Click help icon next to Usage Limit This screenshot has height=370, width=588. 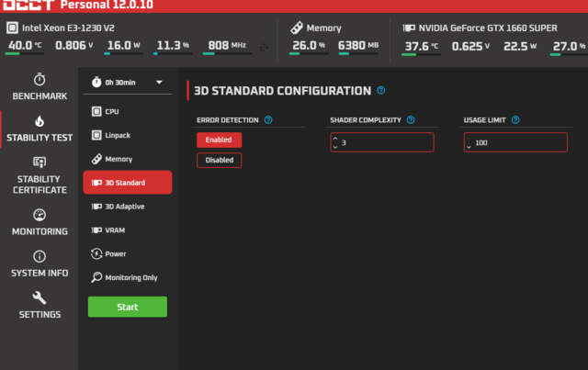click(515, 120)
